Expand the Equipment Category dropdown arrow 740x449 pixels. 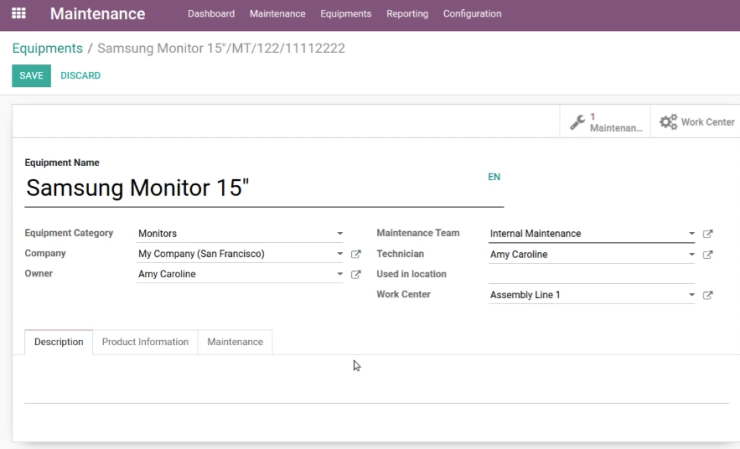(340, 233)
